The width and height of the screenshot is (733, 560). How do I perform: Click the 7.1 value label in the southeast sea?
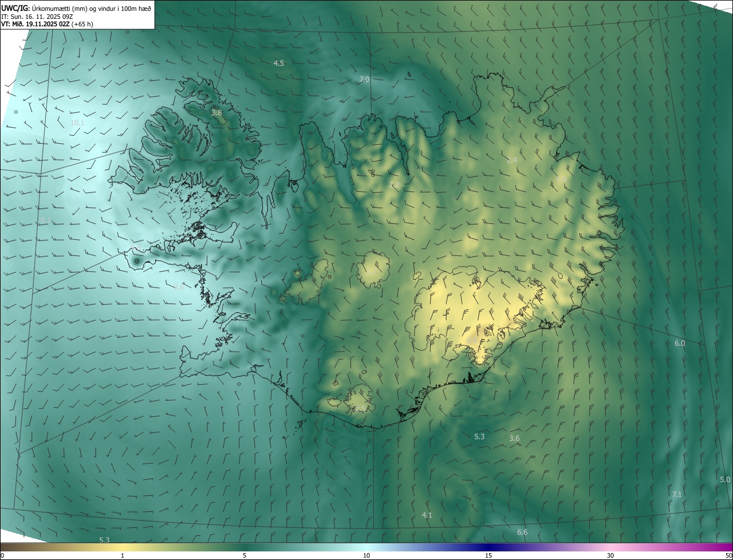(x=677, y=494)
